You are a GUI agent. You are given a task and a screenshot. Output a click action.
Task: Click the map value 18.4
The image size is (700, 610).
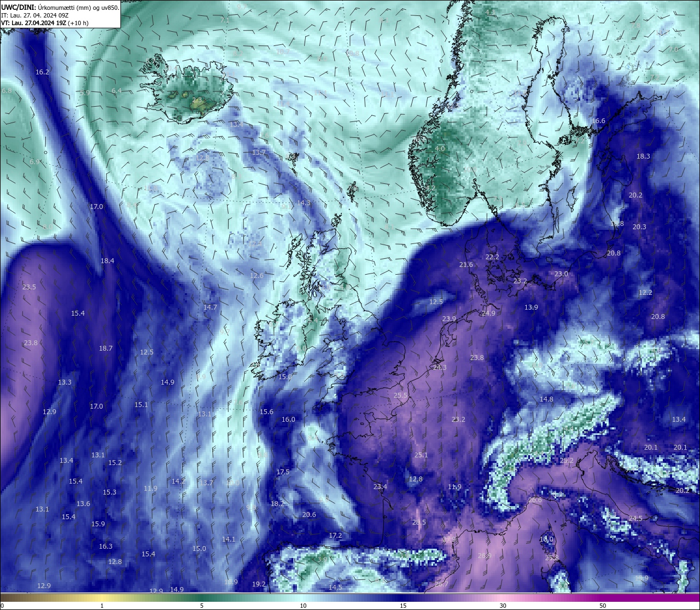107,261
